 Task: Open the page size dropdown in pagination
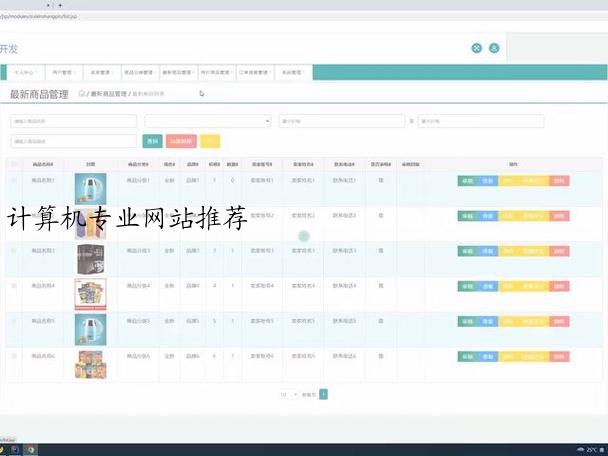(288, 395)
